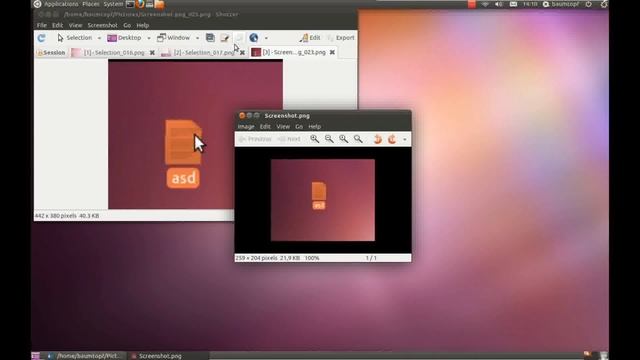Click the volume icon in top panel
Viewport: 640px width, 360px height.
point(499,4)
